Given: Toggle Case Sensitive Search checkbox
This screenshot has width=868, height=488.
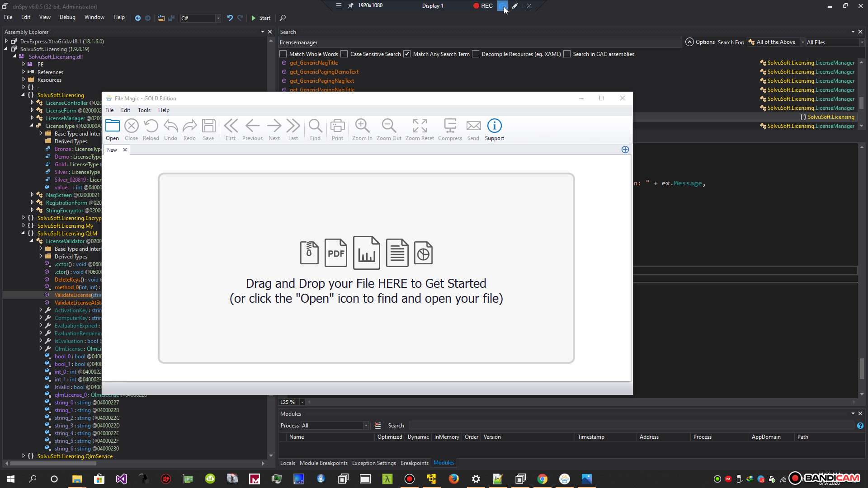Looking at the screenshot, I should [344, 54].
